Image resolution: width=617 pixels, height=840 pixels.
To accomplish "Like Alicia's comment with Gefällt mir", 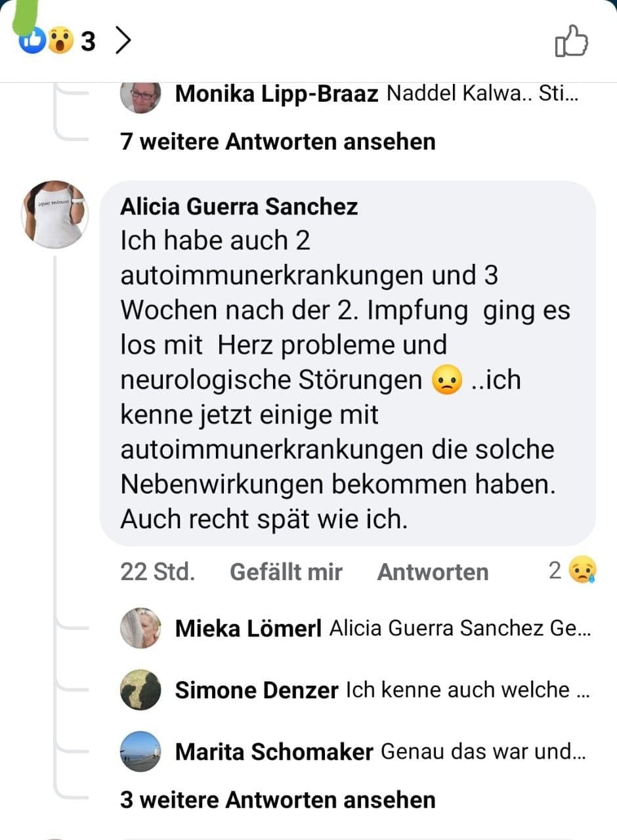I will pyautogui.click(x=286, y=572).
